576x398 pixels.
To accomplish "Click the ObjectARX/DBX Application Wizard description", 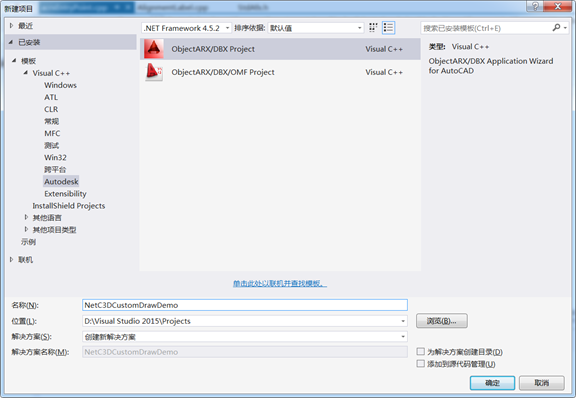I will 491,66.
